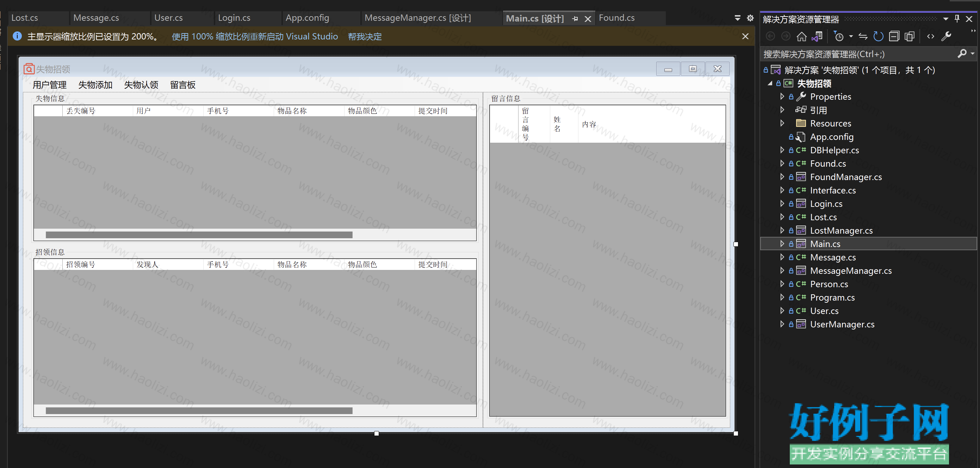Select Interface.cs in Solution Explorer
Screen dimensions: 980x468
[833, 190]
